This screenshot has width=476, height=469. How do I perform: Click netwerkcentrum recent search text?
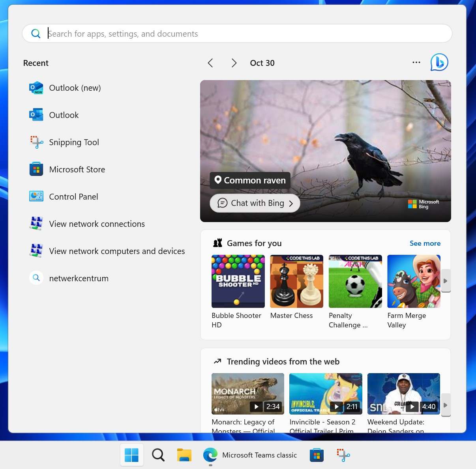[79, 278]
